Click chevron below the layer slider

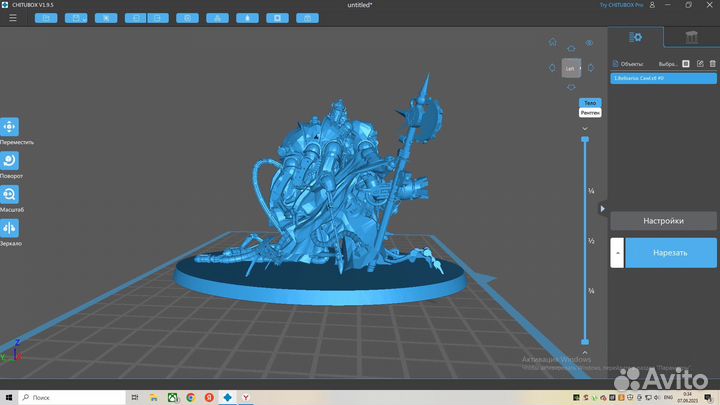pos(585,352)
